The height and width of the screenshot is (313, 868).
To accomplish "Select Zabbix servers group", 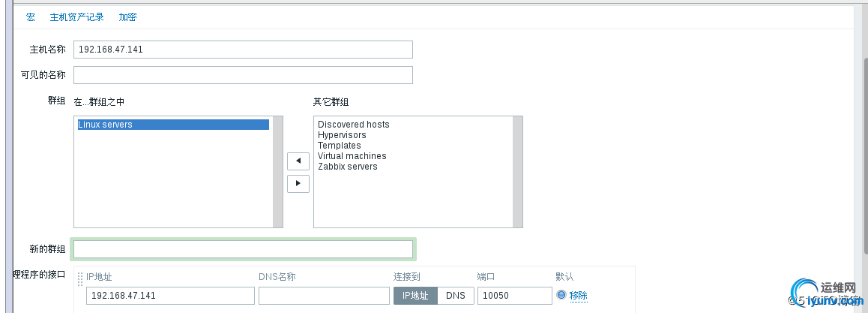I will point(348,167).
